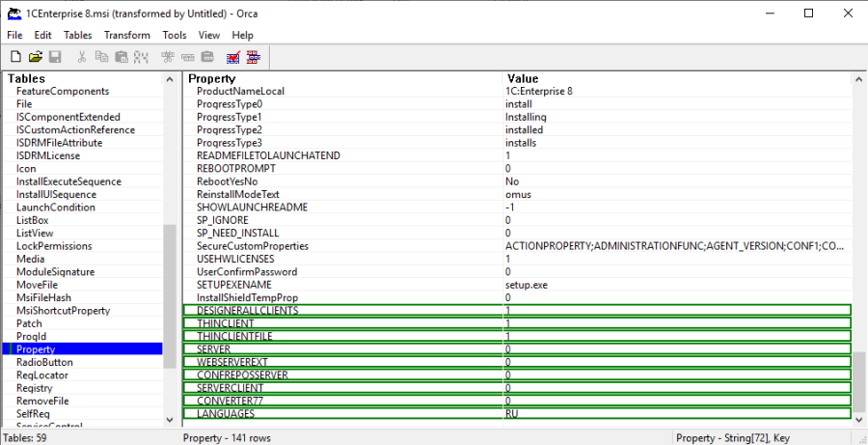Click the THINCLIENTFILE property cell

[234, 336]
